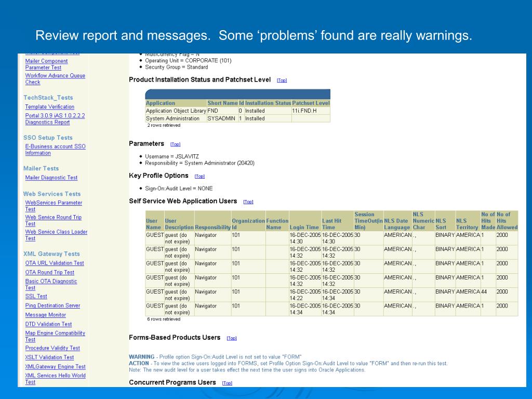Click the No of Hits Allowed column header
This screenshot has height=399, width=532.
pos(507,220)
